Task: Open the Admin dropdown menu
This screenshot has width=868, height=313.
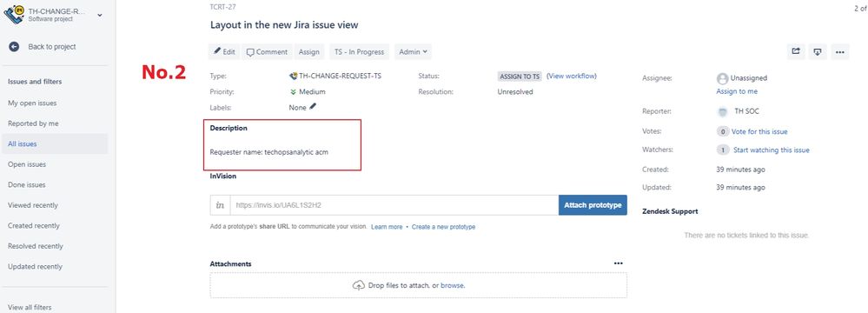Action: coord(413,51)
